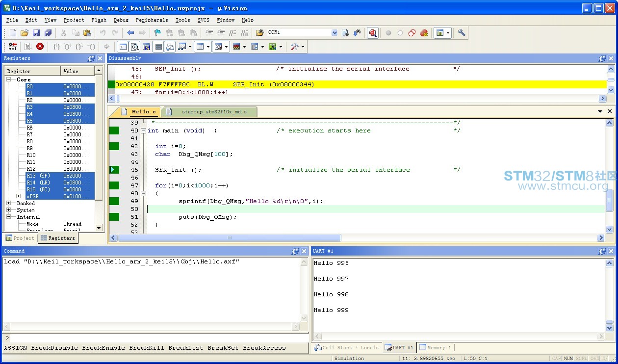This screenshot has width=618, height=364.
Task: Open the SVCS menu
Action: tap(203, 20)
